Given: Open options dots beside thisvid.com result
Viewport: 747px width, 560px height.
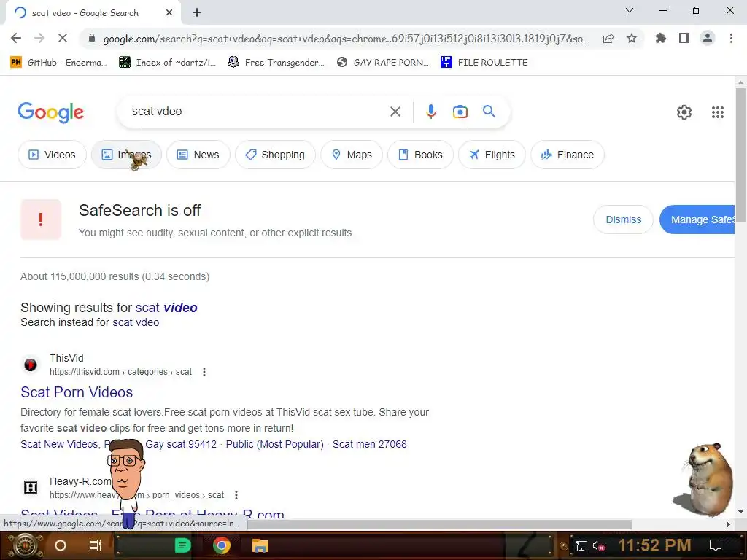Looking at the screenshot, I should click(204, 372).
